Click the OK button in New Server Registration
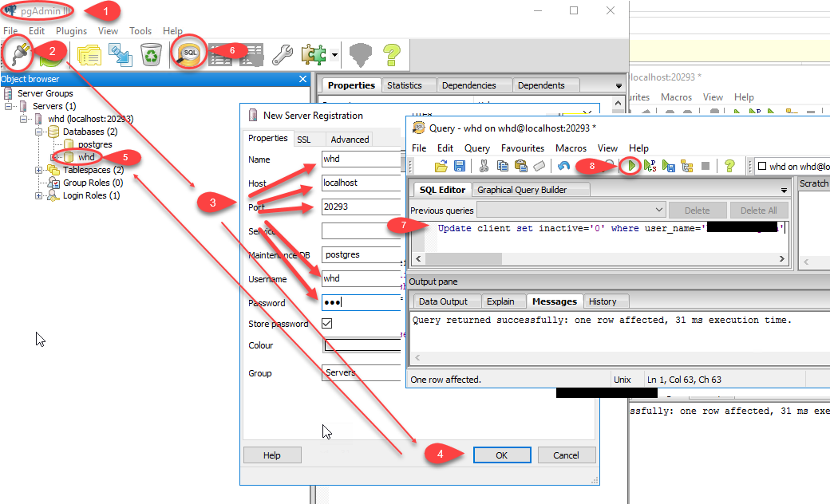The width and height of the screenshot is (830, 504). pos(501,455)
